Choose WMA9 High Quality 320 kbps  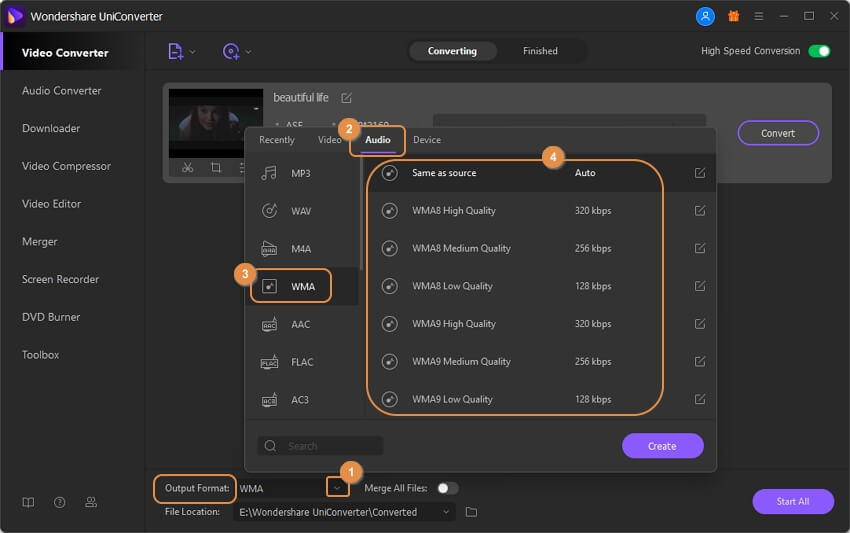pyautogui.click(x=541, y=324)
